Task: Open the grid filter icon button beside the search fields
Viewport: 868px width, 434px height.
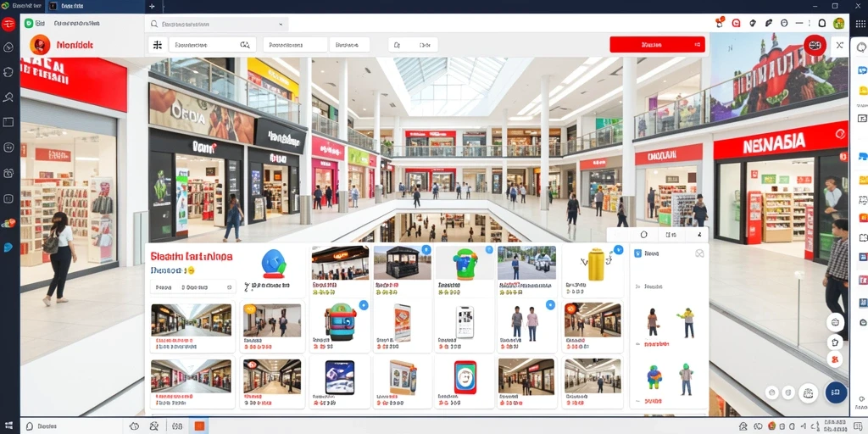Action: [158, 45]
